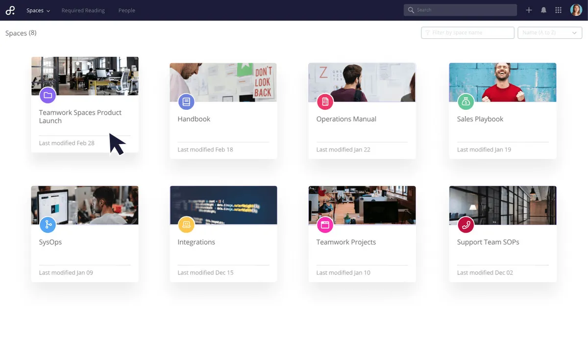Click the Operations Manual cover image
Image resolution: width=588 pixels, height=364 pixels.
click(x=362, y=82)
